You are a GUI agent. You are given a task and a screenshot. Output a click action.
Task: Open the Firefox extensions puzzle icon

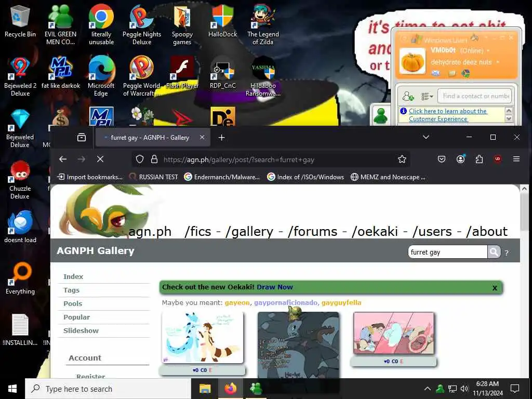click(479, 159)
